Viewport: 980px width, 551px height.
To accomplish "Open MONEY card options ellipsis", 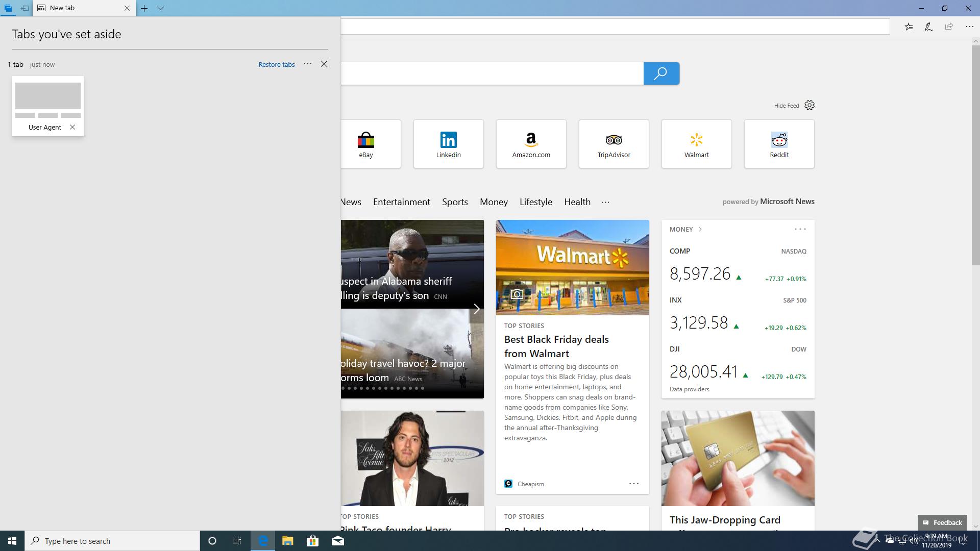I will pyautogui.click(x=800, y=230).
